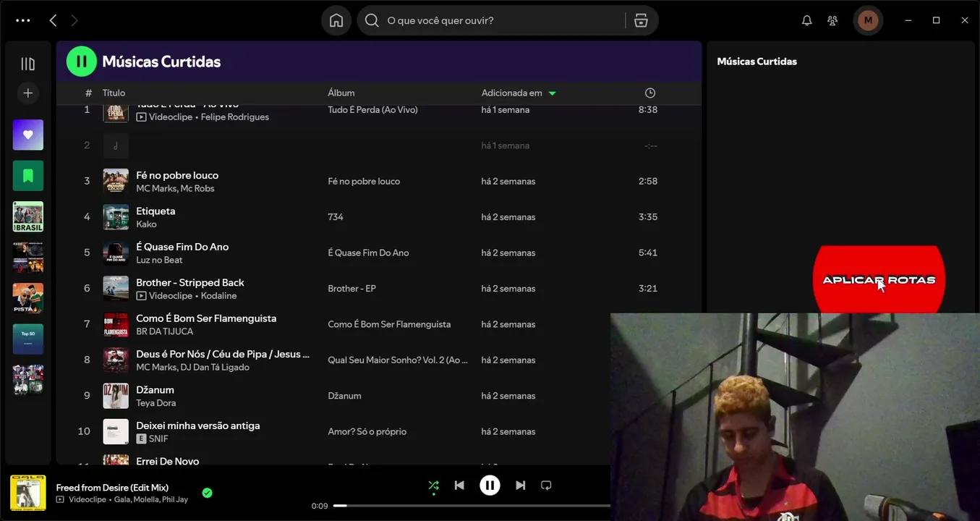Open the artist Felipe Rodrigues
980x521 pixels.
tap(235, 117)
